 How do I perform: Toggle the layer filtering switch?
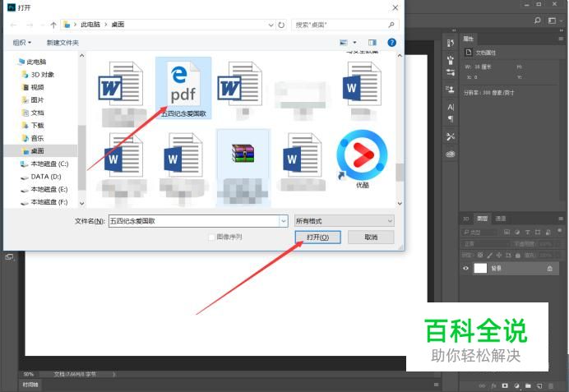pyautogui.click(x=560, y=231)
